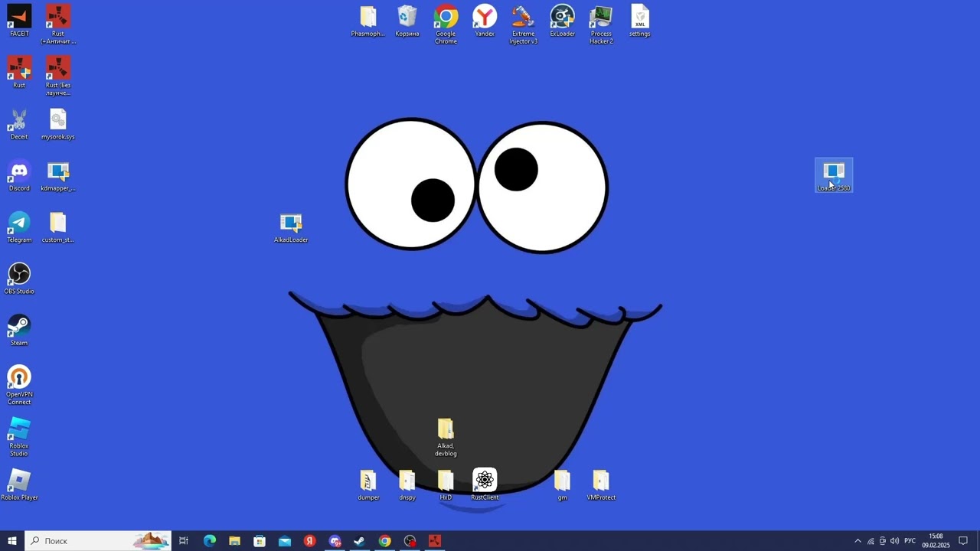Open OBS Studio from the taskbar
This screenshot has width=980, height=551.
pyautogui.click(x=410, y=541)
